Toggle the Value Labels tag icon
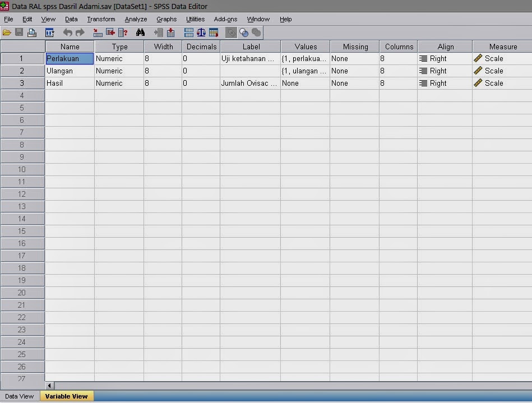 231,33
